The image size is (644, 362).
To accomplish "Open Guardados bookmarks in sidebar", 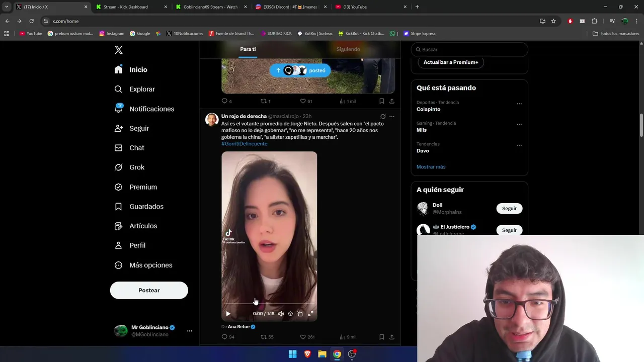I will click(138, 206).
